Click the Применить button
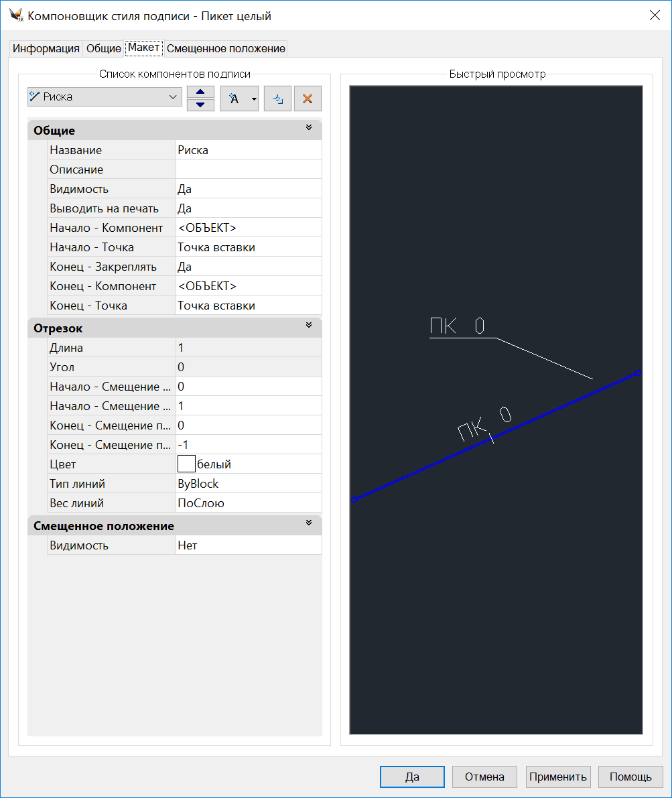 (558, 777)
